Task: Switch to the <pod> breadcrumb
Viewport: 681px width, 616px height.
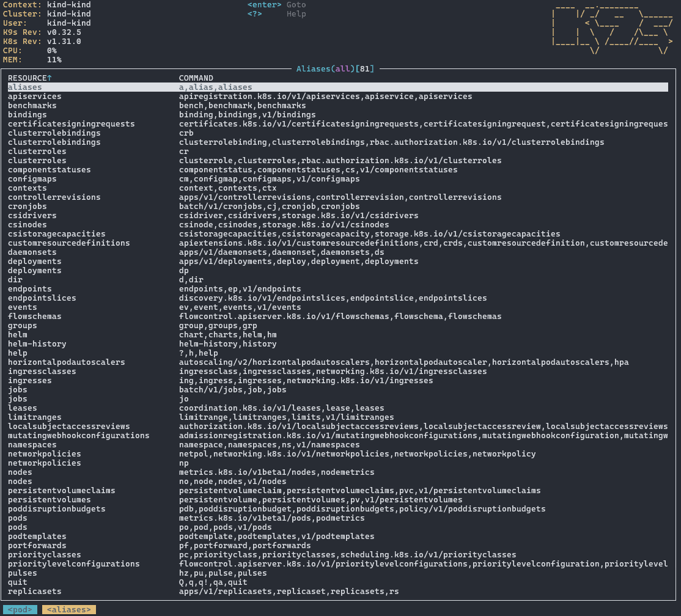Action: (x=19, y=609)
